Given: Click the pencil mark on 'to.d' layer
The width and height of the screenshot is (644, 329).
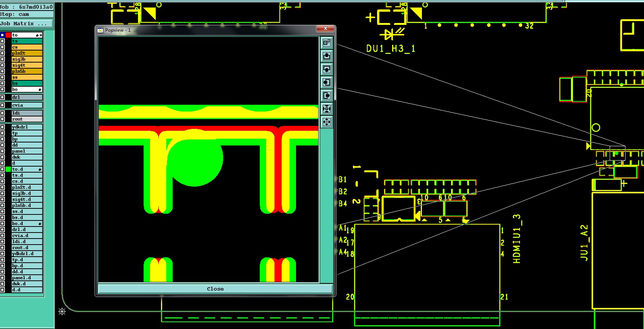Looking at the screenshot, I should tap(40, 169).
